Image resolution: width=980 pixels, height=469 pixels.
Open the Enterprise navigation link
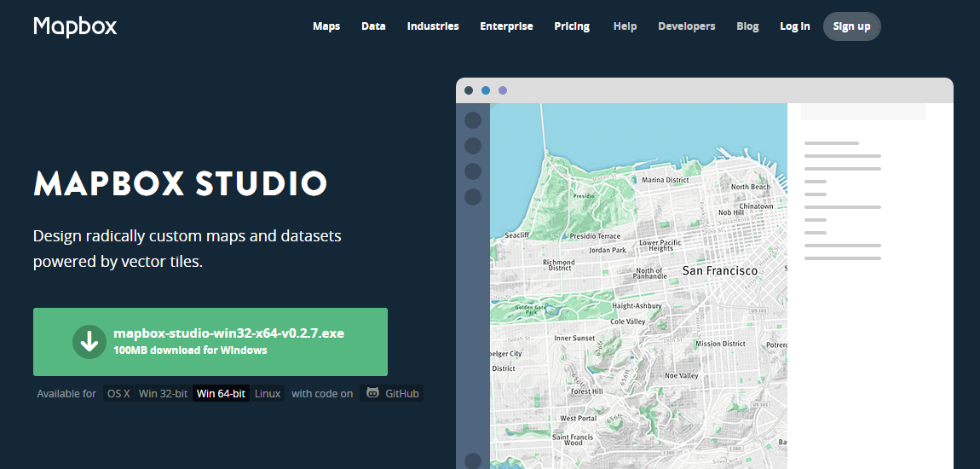pyautogui.click(x=506, y=26)
